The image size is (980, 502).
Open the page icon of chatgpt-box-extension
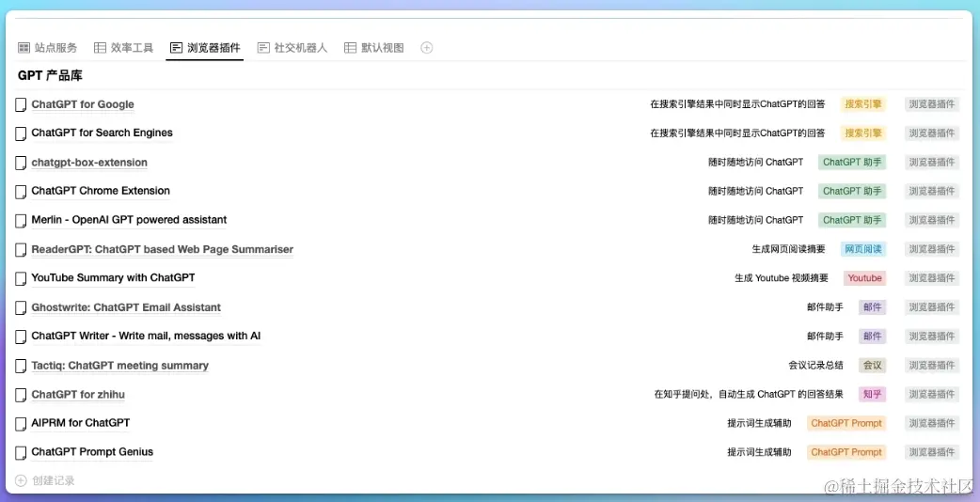pos(21,163)
